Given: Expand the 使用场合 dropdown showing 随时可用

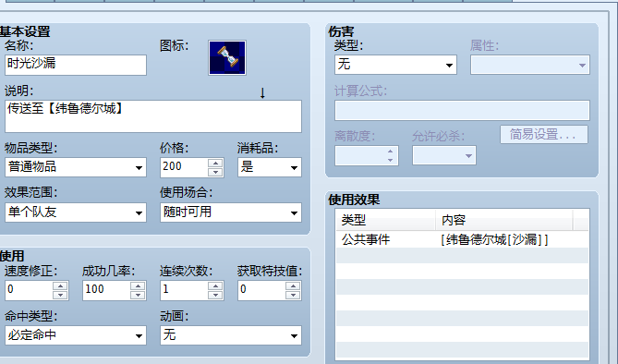Looking at the screenshot, I should (x=231, y=212).
